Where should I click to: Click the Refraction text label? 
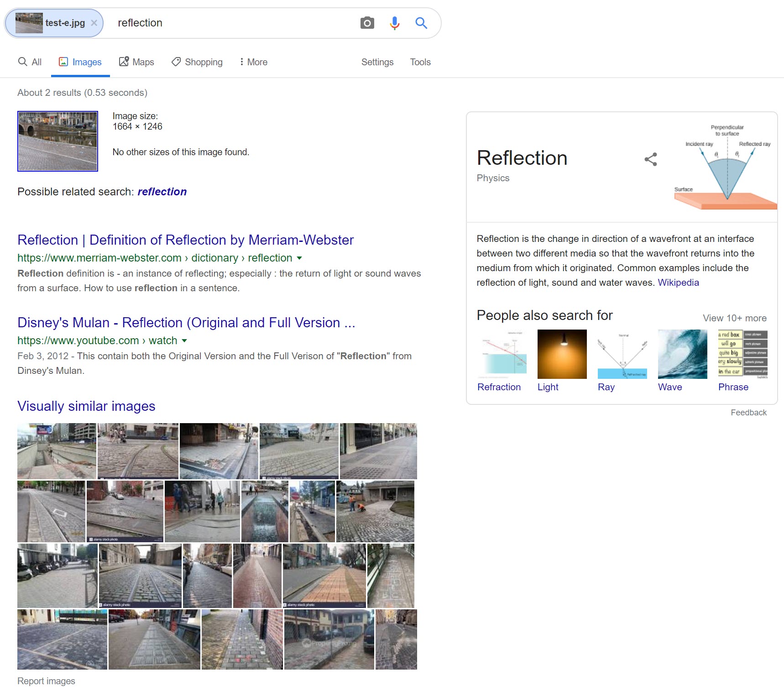499,387
